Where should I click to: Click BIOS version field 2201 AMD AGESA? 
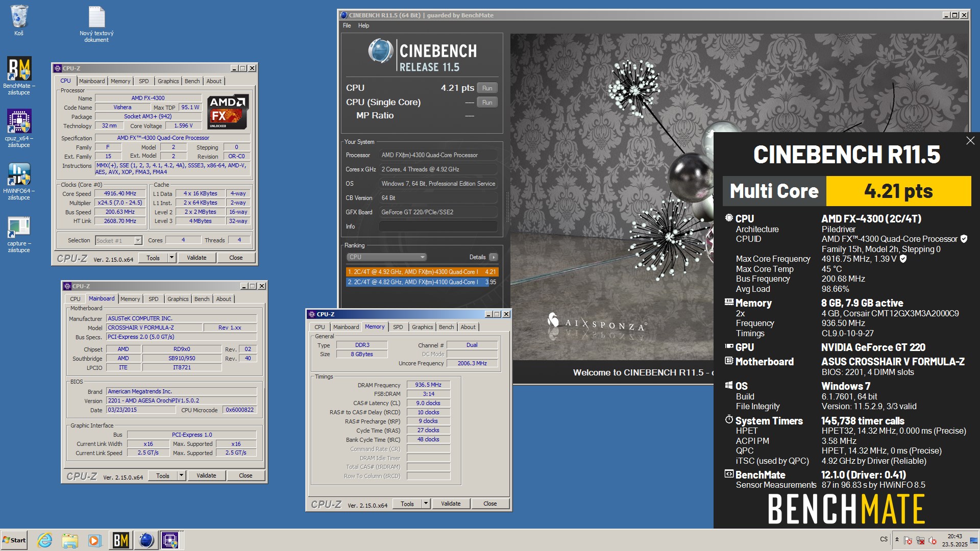coord(181,401)
